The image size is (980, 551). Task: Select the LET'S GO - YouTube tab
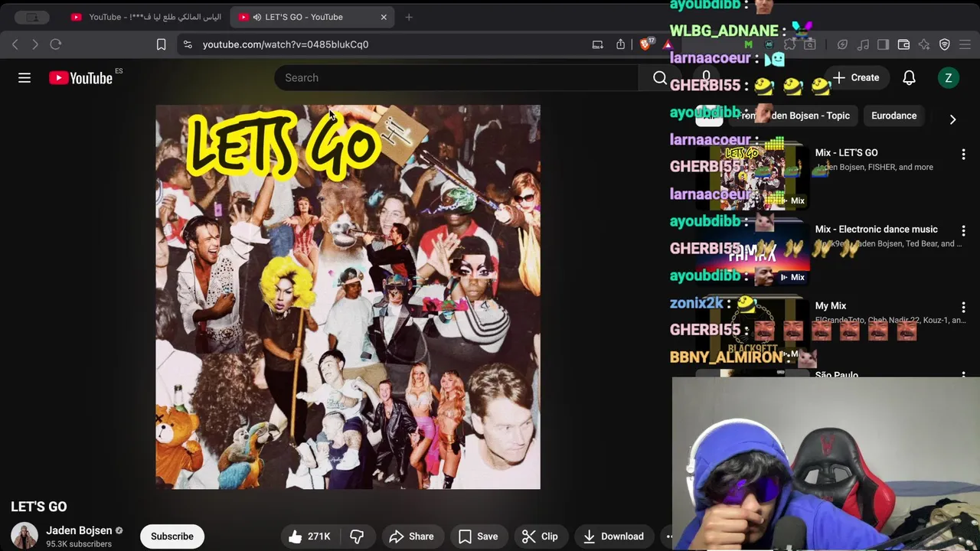pos(313,17)
